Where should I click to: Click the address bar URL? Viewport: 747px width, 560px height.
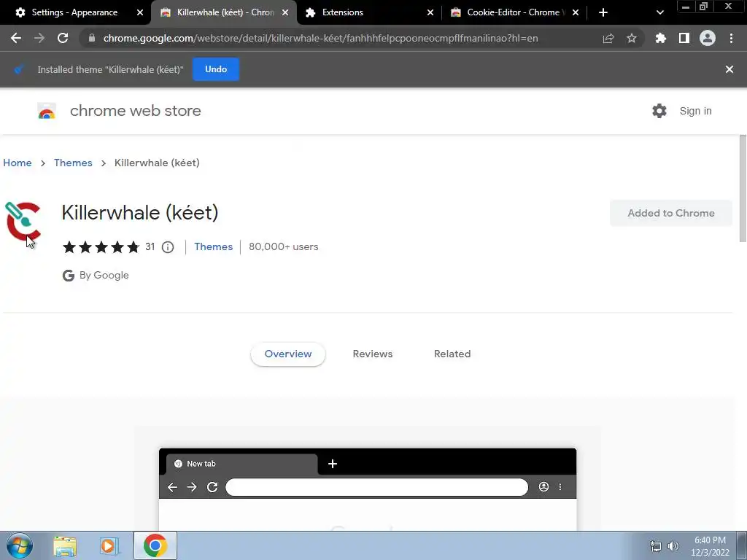coord(321,38)
